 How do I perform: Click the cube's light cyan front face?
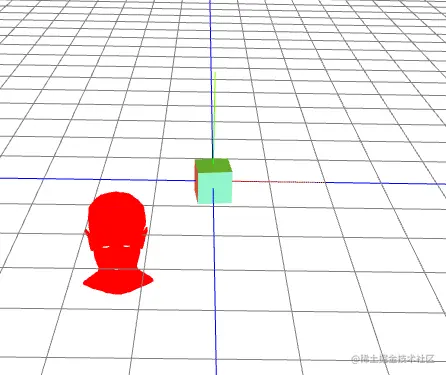215,188
